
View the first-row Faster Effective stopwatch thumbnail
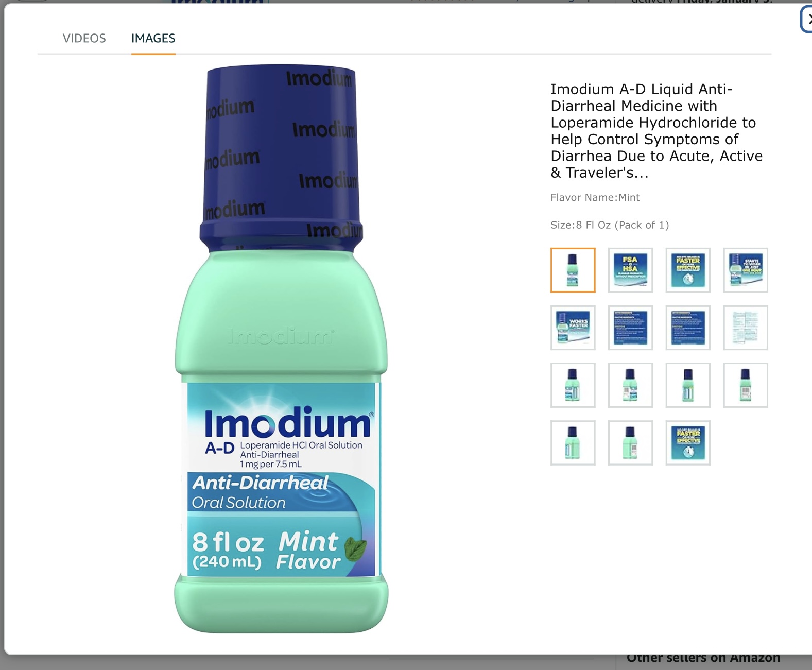688,270
